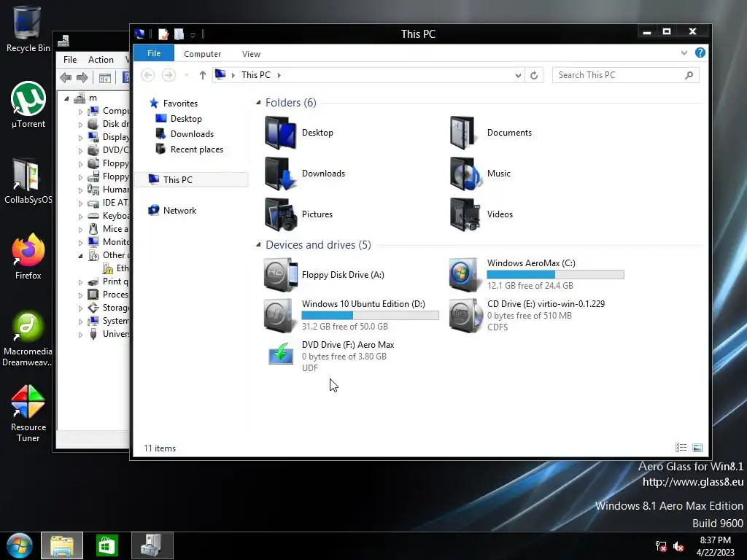The image size is (747, 560).
Task: Open the address bar history dropdown
Action: (519, 75)
